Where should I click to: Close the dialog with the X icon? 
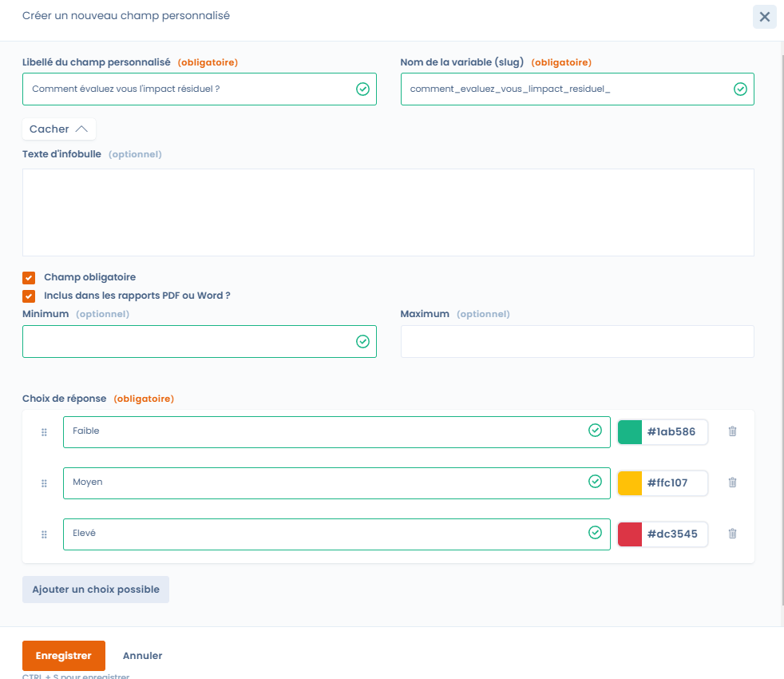764,17
